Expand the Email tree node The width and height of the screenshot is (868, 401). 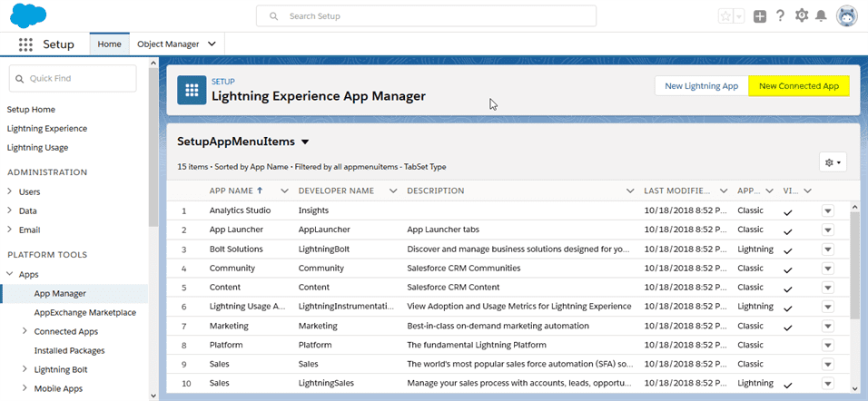[x=10, y=230]
